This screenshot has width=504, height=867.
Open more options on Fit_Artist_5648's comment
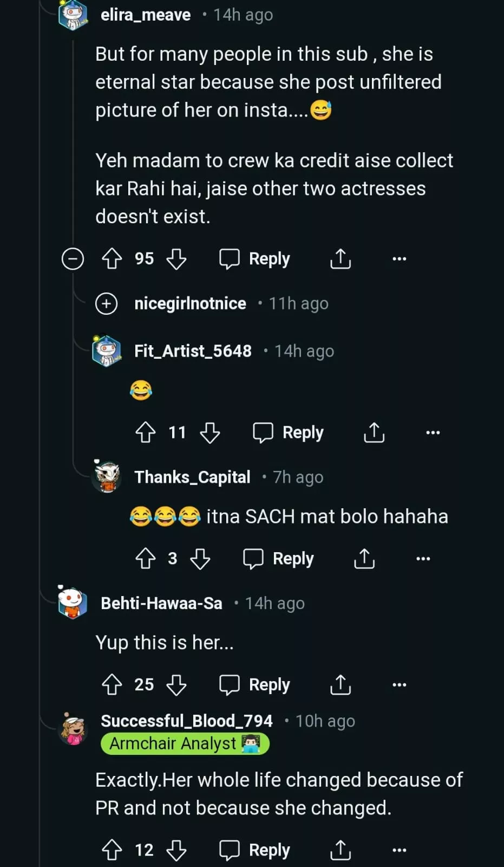coord(433,432)
